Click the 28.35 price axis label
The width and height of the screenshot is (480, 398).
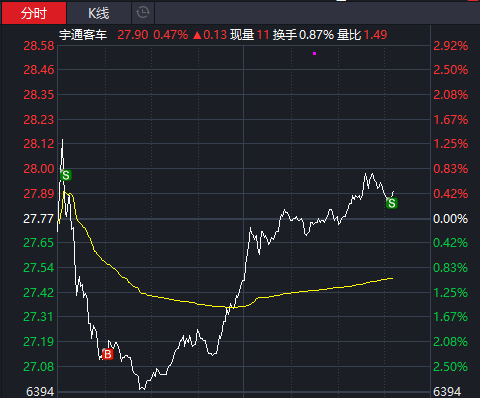tap(39, 95)
